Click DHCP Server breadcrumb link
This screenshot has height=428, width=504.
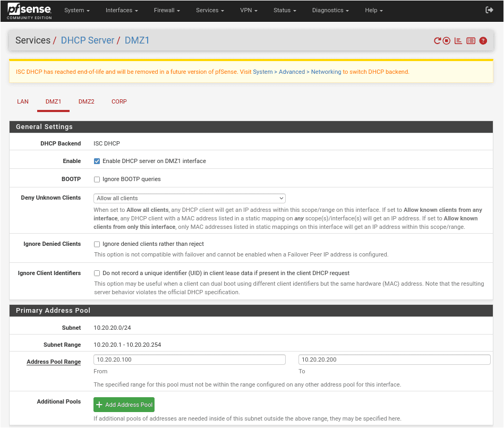(x=88, y=40)
